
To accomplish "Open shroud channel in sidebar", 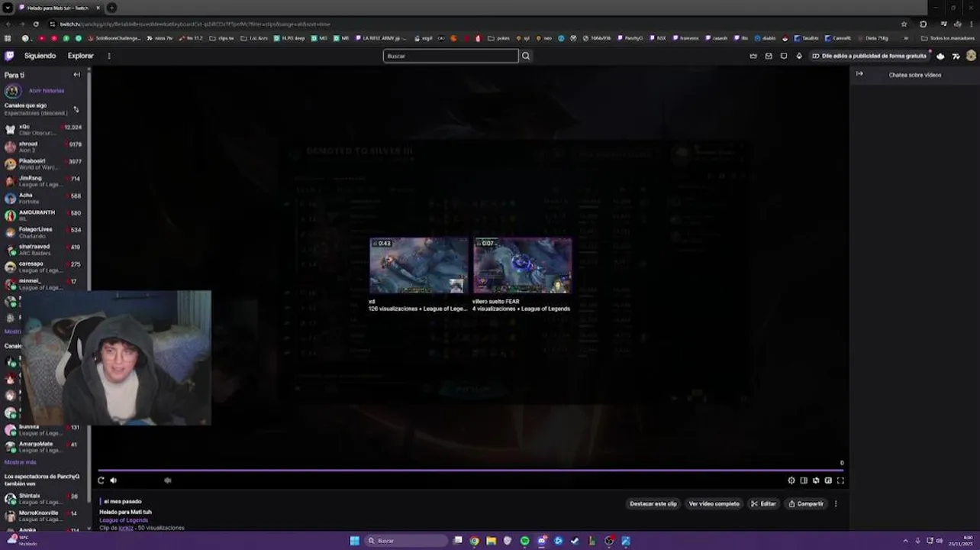I will [44, 147].
